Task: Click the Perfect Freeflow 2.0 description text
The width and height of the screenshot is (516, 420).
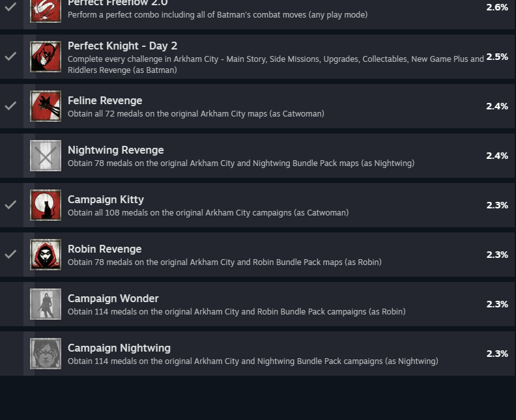Action: click(x=218, y=15)
